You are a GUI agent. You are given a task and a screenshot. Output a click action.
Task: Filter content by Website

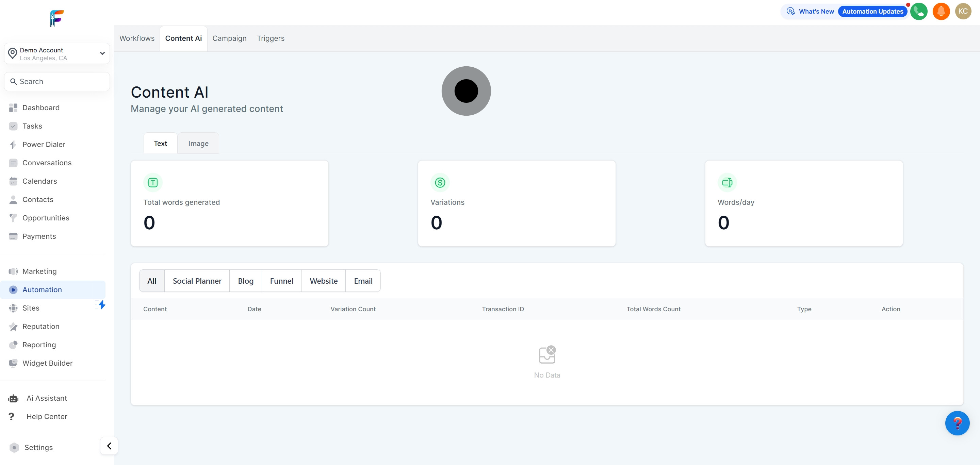(x=324, y=281)
